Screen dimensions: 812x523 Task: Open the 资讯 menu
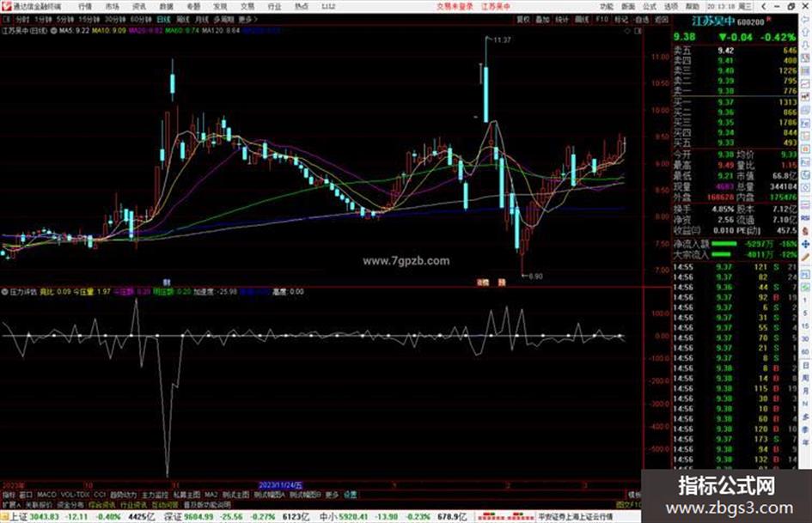[139, 6]
